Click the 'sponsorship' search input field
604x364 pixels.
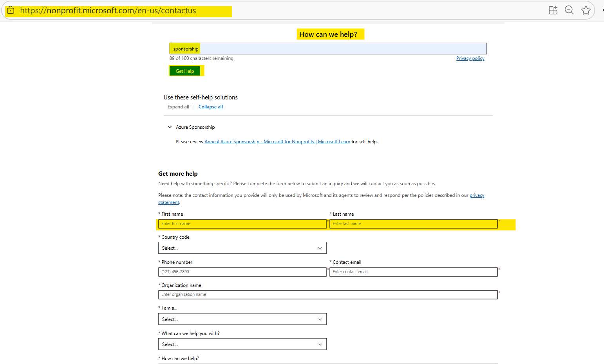(328, 49)
